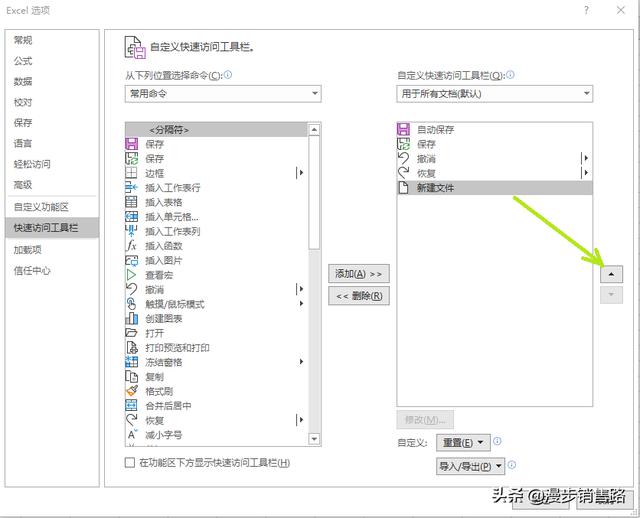Image resolution: width=640 pixels, height=518 pixels.
Task: Toggle 在功能区下方显示快速访问工具栏 checkbox
Action: click(x=130, y=462)
